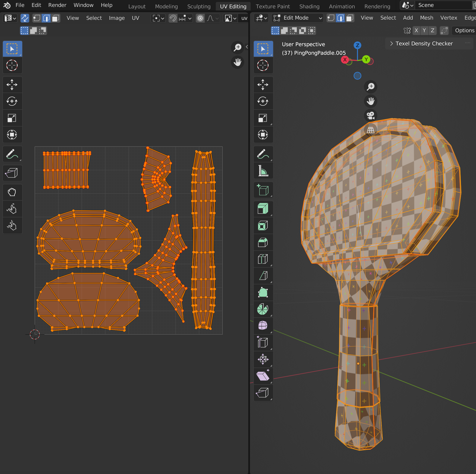Open the Select menu in 3D viewport
Image resolution: width=476 pixels, height=474 pixels.
(x=387, y=17)
